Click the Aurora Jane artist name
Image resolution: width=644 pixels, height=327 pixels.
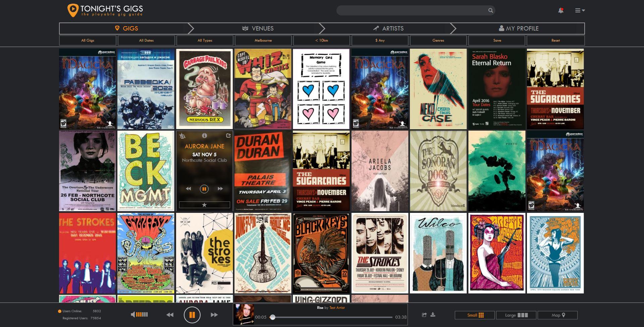coord(204,146)
